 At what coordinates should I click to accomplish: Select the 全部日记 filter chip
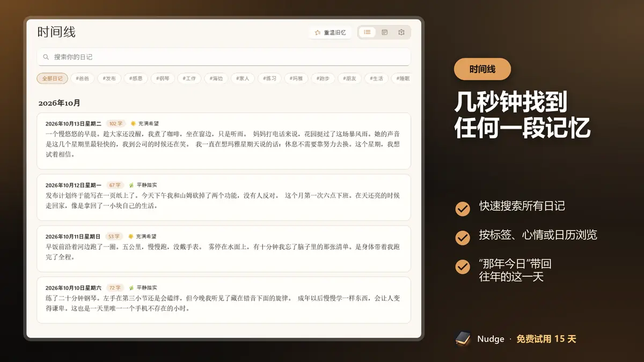(53, 78)
